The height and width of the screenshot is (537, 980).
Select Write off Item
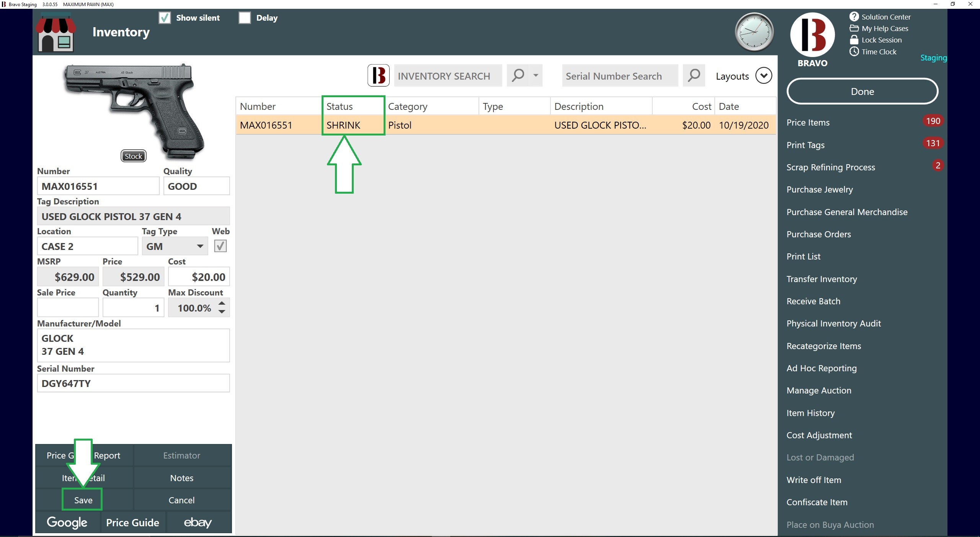[x=814, y=480]
